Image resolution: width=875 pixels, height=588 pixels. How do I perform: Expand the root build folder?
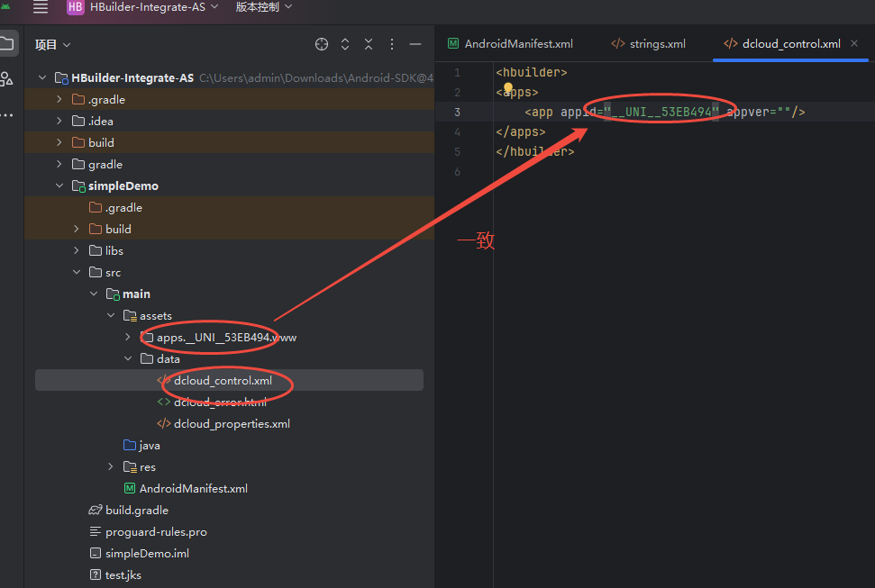tap(59, 142)
